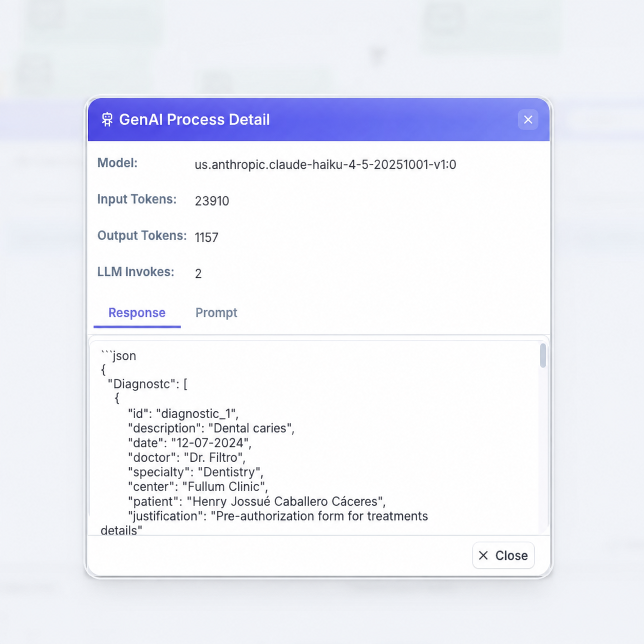Click the "Diagnostc" key line in JSON
Image resolution: width=644 pixels, height=644 pixels.
147,384
